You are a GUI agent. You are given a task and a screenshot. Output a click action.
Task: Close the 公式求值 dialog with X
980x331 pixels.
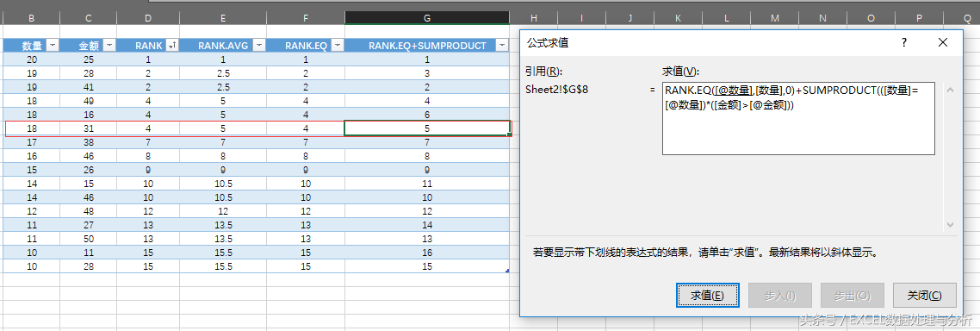tap(943, 42)
